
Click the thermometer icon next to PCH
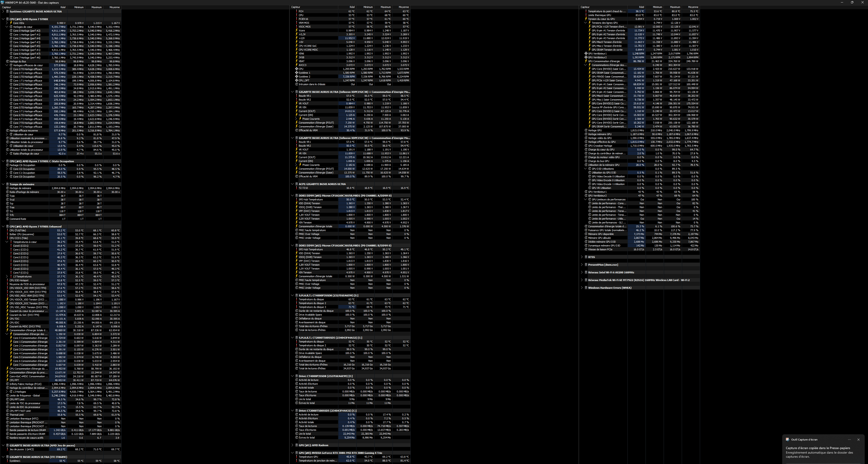296,11
